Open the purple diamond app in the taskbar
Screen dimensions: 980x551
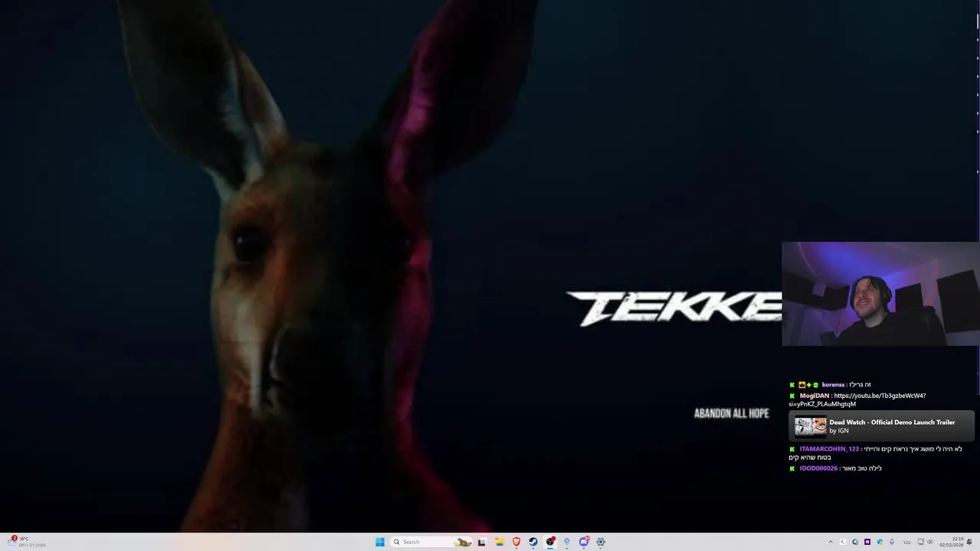point(567,542)
